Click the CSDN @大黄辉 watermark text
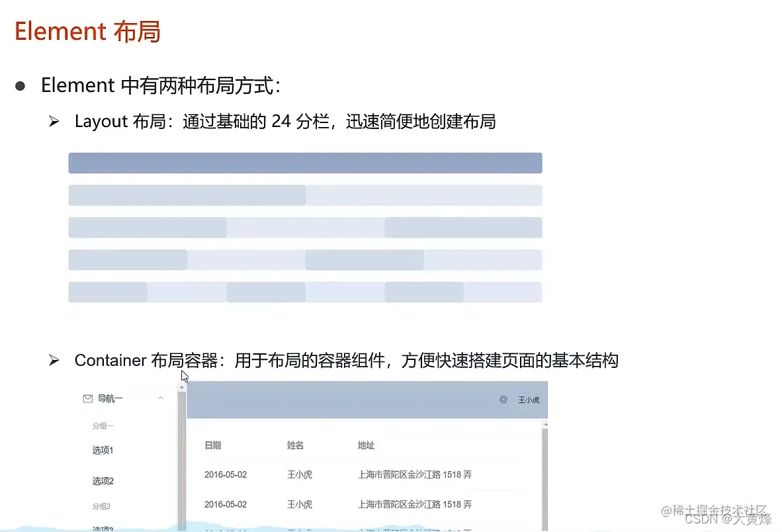The image size is (782, 532). [726, 520]
